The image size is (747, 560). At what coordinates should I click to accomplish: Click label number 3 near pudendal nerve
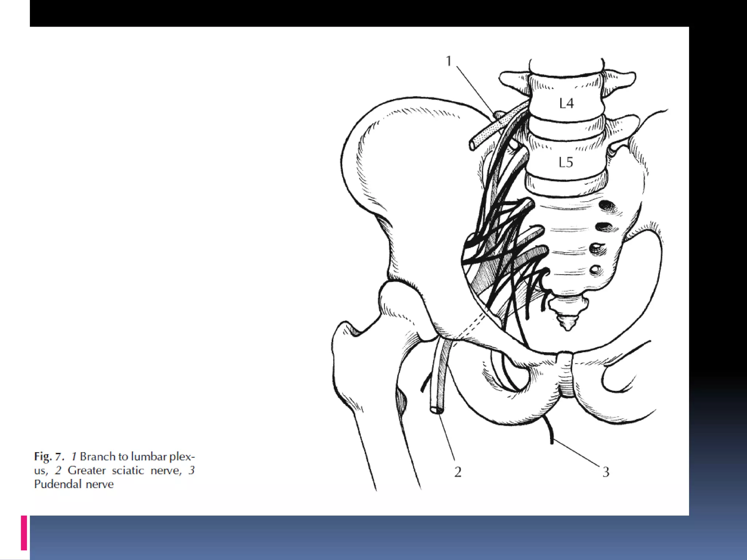(x=606, y=472)
